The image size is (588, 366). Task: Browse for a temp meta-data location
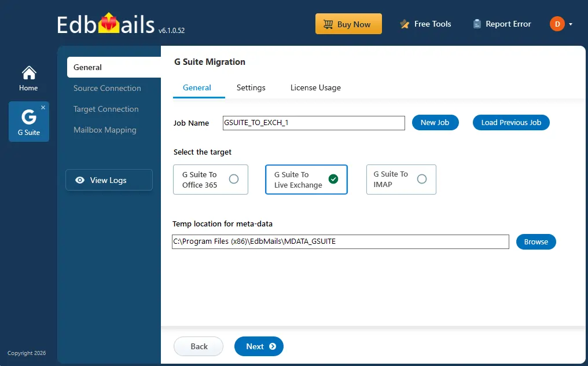pyautogui.click(x=536, y=241)
